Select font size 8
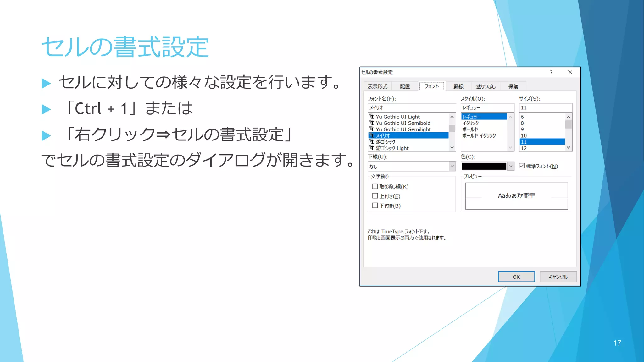Image resolution: width=644 pixels, height=362 pixels. click(542, 123)
